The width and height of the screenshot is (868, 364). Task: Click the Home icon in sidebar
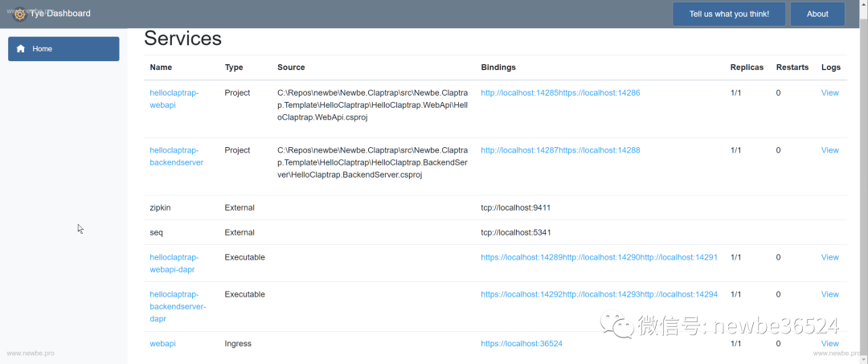pos(20,49)
